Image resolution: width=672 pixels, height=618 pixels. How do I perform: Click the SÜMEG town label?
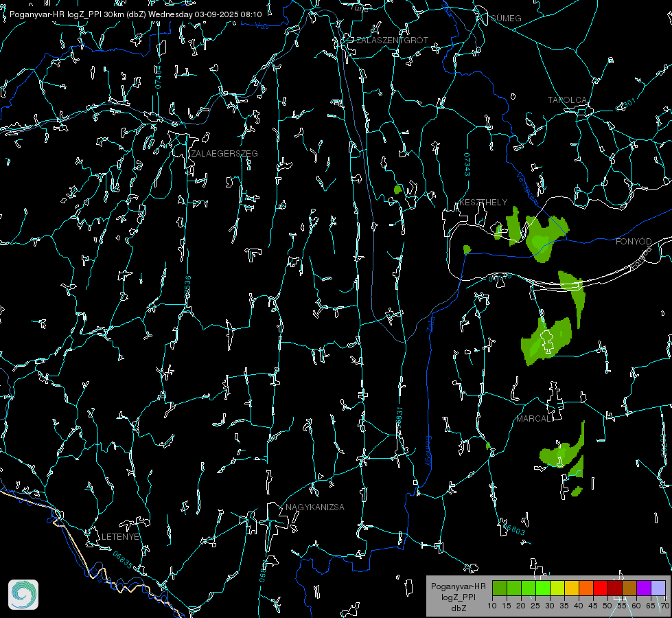pos(506,19)
